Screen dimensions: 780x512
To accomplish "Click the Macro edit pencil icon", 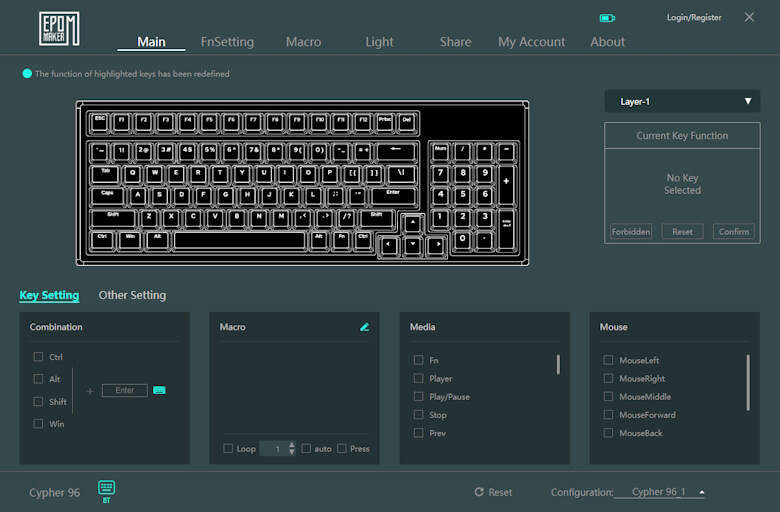I will click(365, 327).
